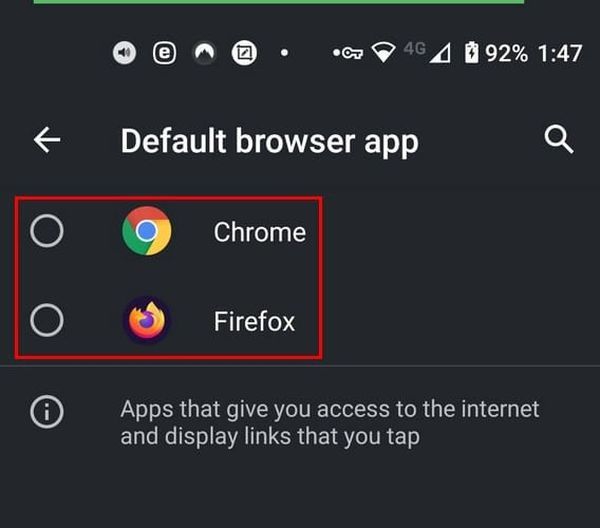Tap the Chrome logo icon

[x=146, y=232]
